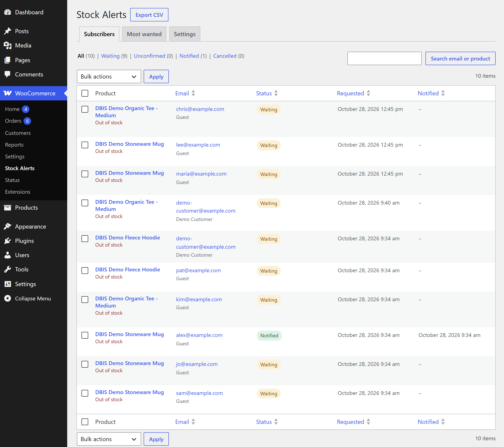Viewport: 504px width, 447px height.
Task: Click the Users person icon
Action: 8,255
